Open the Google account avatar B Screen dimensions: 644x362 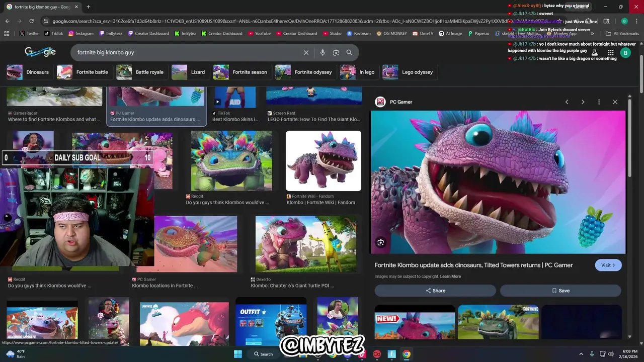coord(625,52)
